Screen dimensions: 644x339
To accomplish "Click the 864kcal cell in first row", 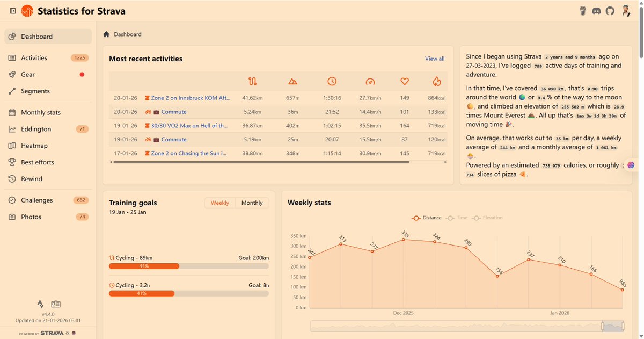I will coord(436,98).
